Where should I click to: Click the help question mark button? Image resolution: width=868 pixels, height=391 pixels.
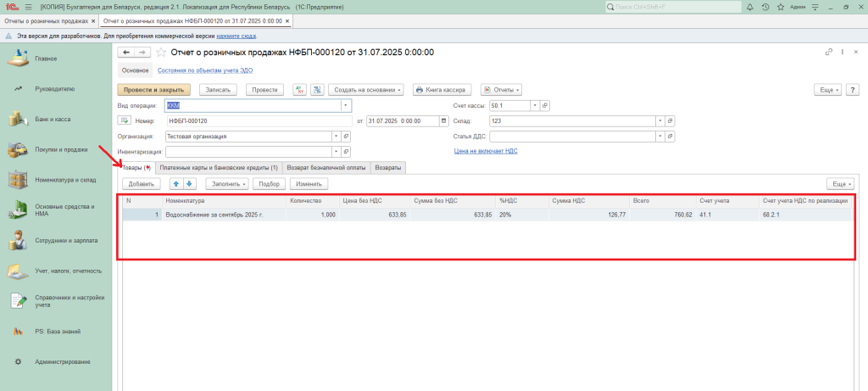pyautogui.click(x=852, y=90)
